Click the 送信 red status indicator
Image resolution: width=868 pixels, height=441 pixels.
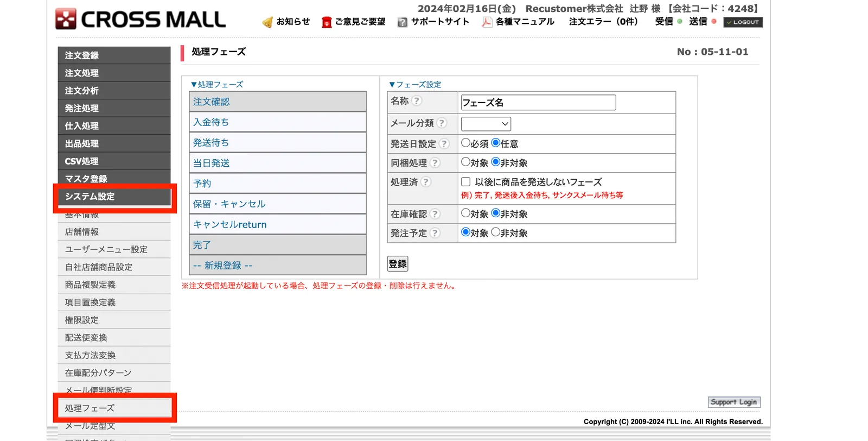pyautogui.click(x=714, y=21)
